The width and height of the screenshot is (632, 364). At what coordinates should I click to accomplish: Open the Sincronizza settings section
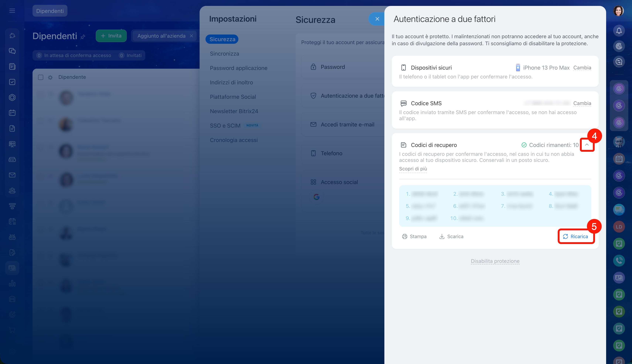click(x=224, y=54)
